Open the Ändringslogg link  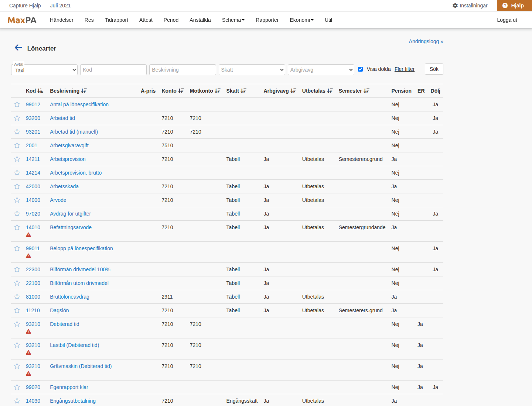click(x=426, y=41)
